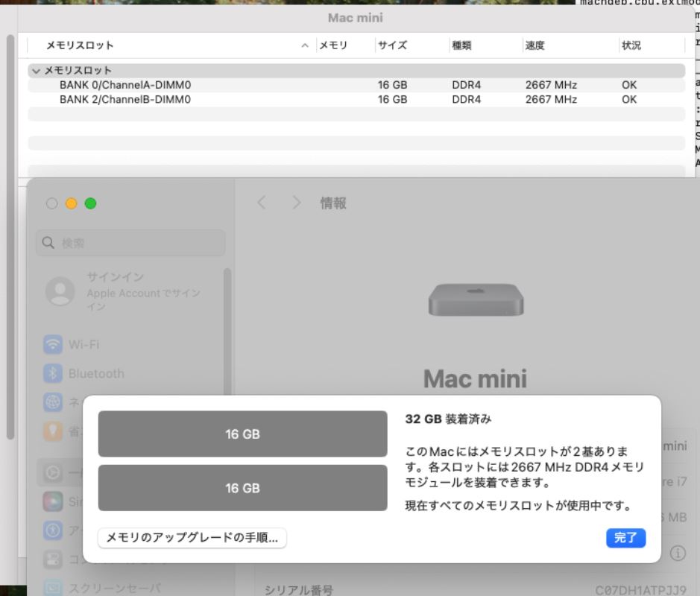
Task: Click the large Mac mini name heading
Action: [475, 378]
